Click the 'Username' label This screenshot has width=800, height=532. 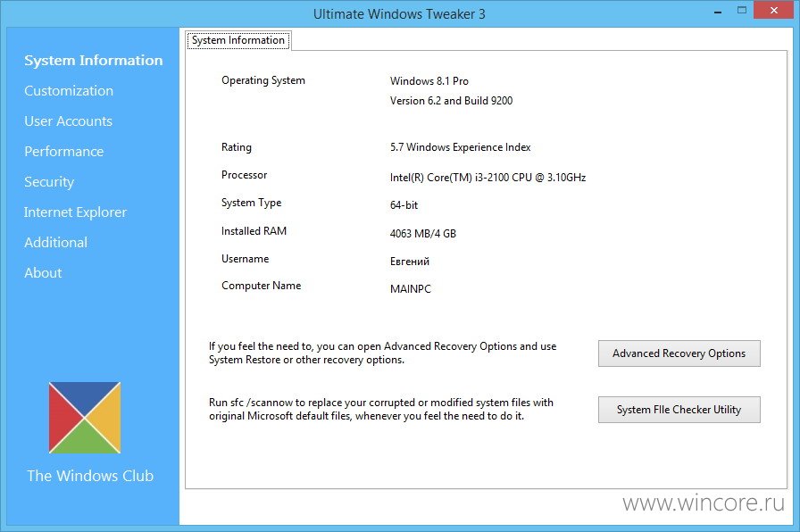click(245, 259)
